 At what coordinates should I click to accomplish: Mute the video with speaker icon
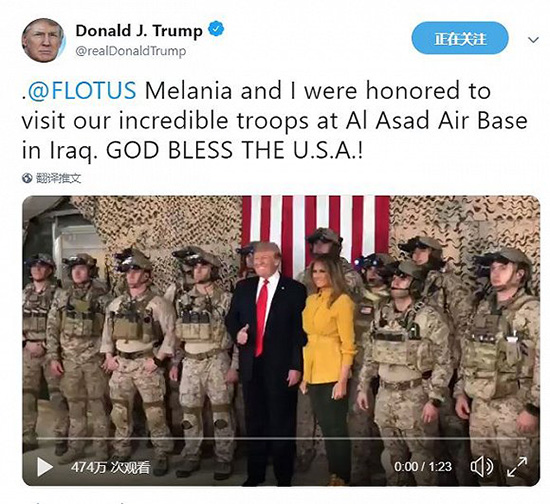pyautogui.click(x=481, y=467)
